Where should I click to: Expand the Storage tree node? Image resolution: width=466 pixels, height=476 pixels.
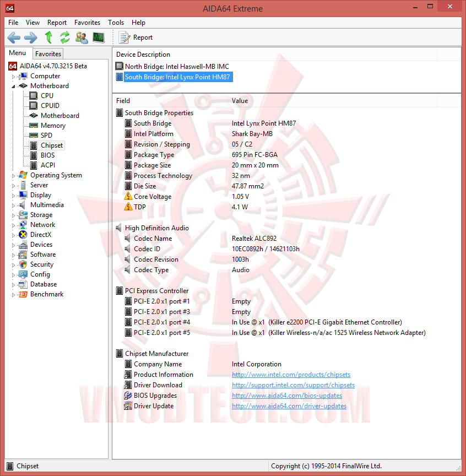pos(13,215)
